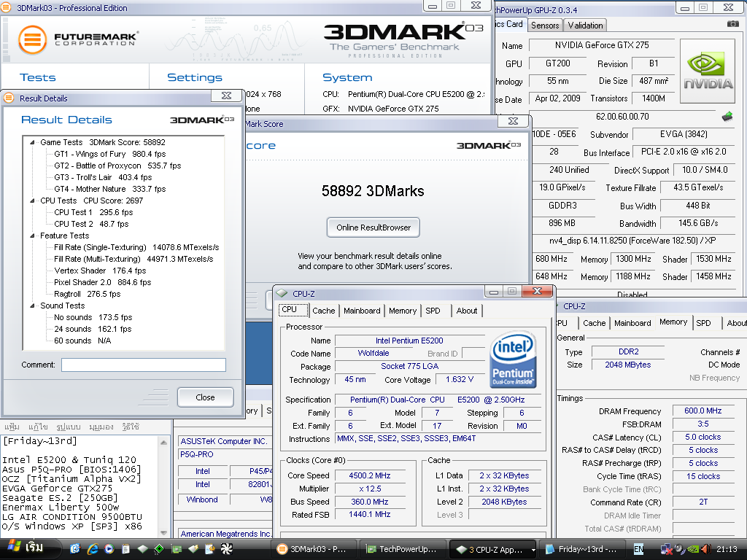Click the GPU-Z screenshot camera icon
Image resolution: width=747 pixels, height=560 pixels.
click(732, 24)
